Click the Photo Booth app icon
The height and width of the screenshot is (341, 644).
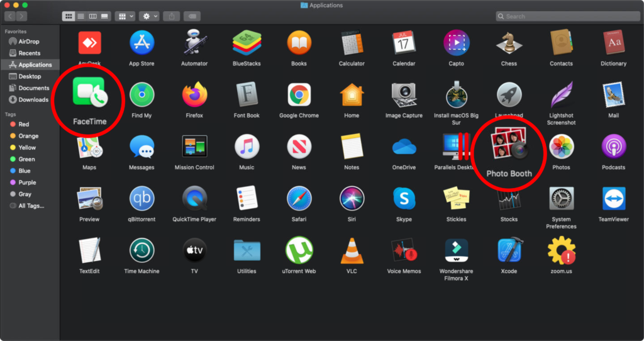tap(509, 143)
